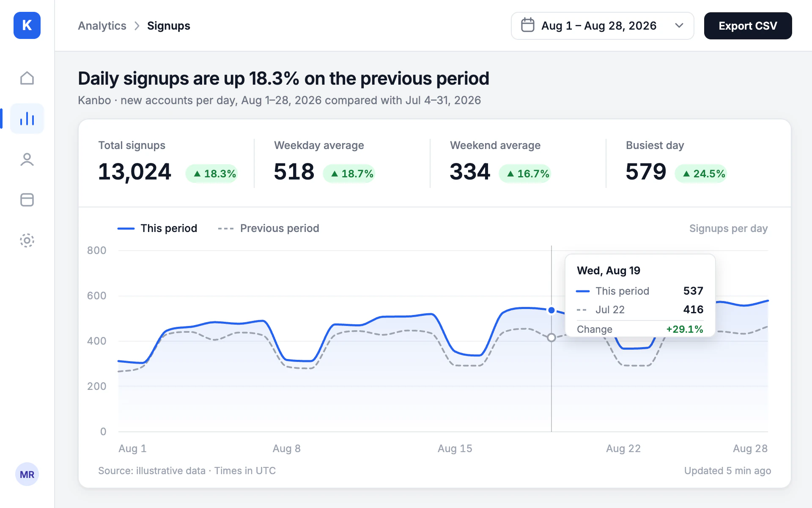The height and width of the screenshot is (508, 812).
Task: Open the calendar-window sidebar icon
Action: click(27, 200)
